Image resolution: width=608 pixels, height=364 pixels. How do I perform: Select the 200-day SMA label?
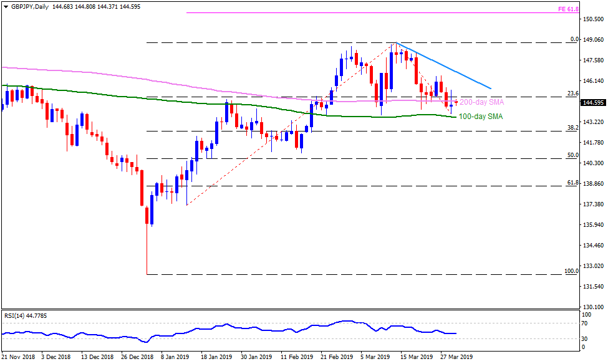481,102
